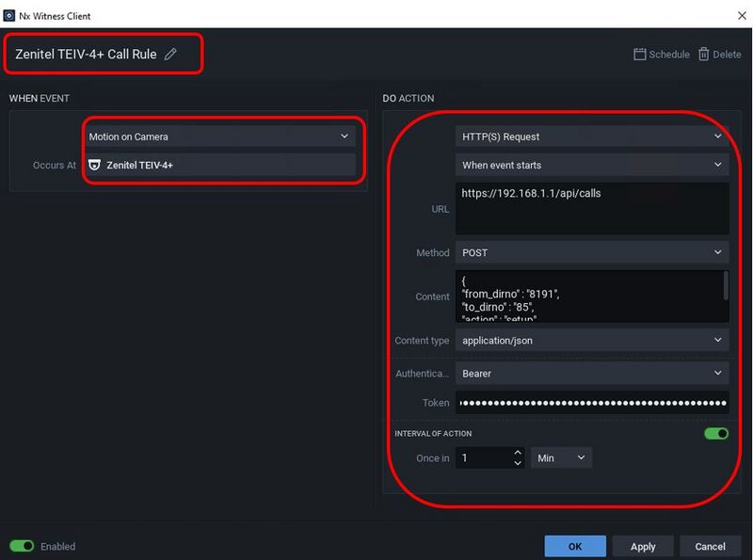Close the Nx Witness Client window
Screen dimensions: 753x560
[x=742, y=15]
